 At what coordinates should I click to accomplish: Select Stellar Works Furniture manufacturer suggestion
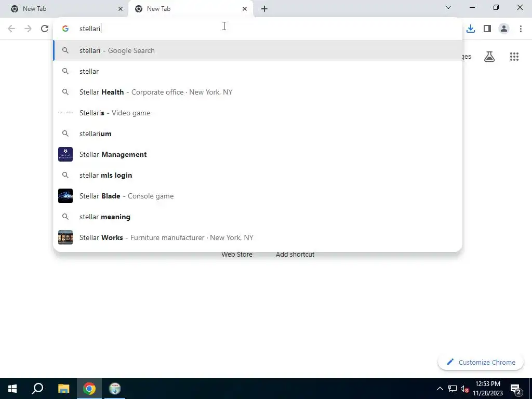coord(258,237)
